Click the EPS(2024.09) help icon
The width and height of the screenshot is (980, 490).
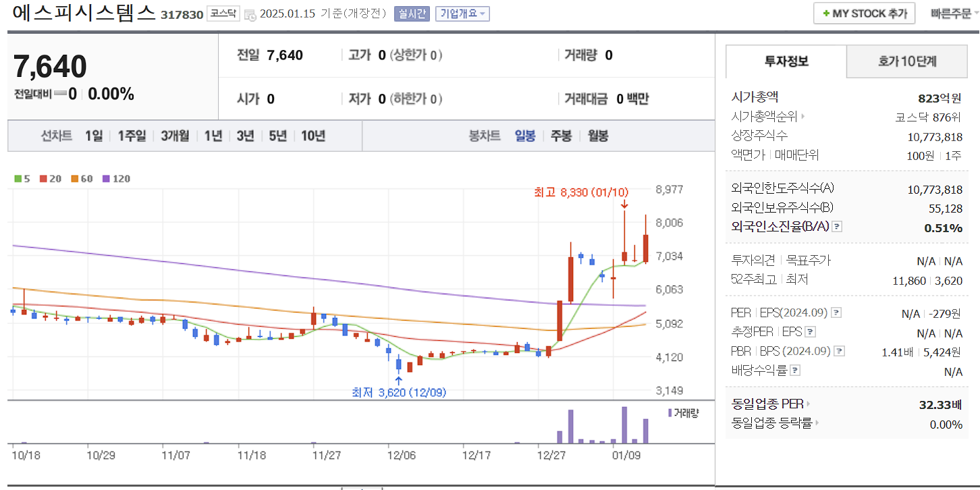click(836, 312)
